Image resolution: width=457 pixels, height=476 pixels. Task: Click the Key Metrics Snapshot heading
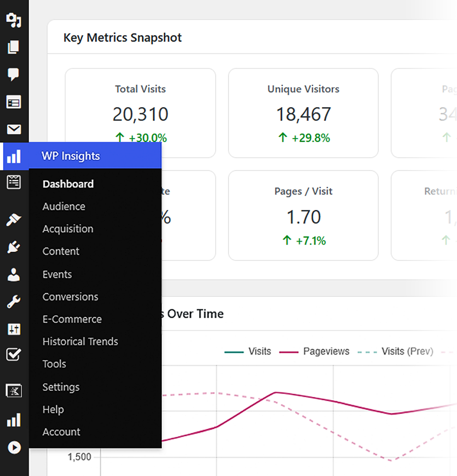click(x=122, y=38)
